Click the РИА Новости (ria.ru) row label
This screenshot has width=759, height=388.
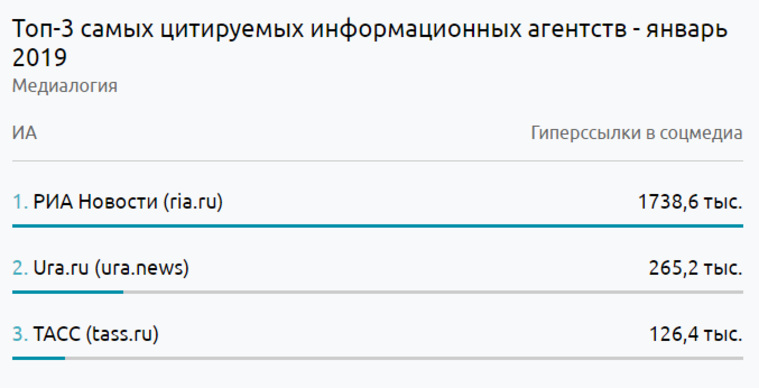pyautogui.click(x=128, y=202)
